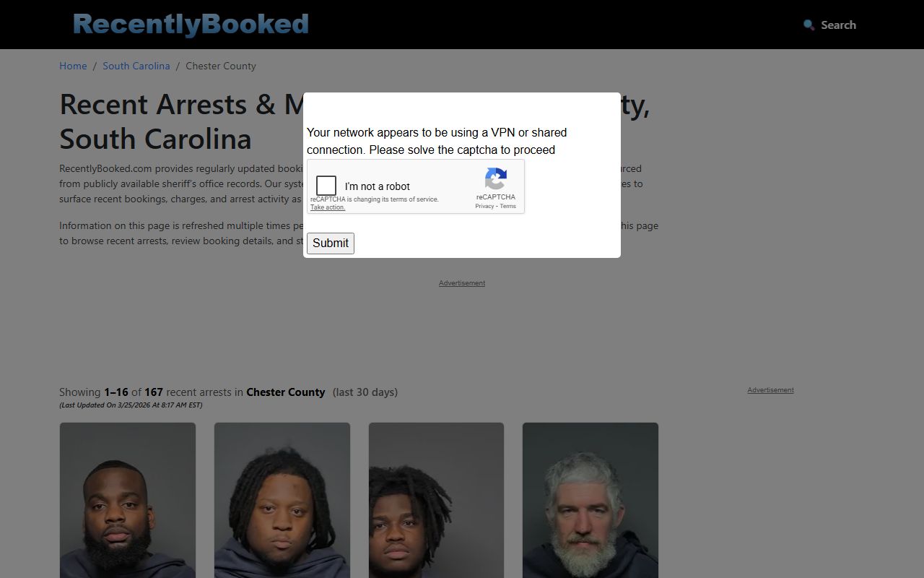Open the Search menu item
The image size is (924, 578).
(838, 25)
